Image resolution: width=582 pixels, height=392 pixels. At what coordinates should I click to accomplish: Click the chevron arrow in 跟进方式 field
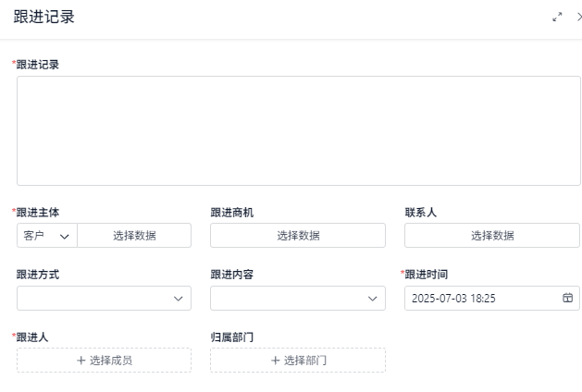179,299
